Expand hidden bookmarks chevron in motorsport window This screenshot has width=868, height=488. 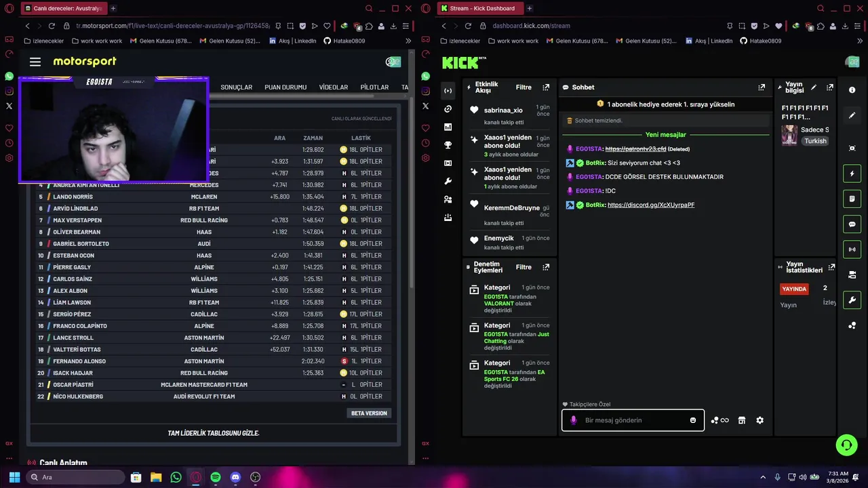[408, 41]
